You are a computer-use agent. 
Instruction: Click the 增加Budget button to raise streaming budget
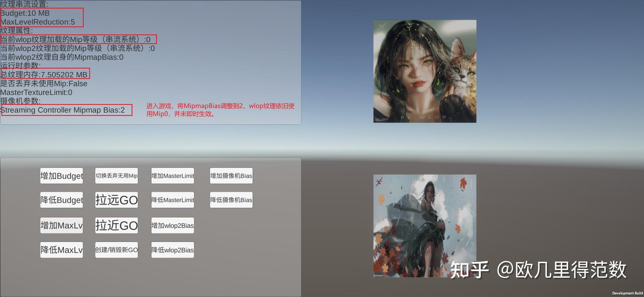tap(61, 175)
